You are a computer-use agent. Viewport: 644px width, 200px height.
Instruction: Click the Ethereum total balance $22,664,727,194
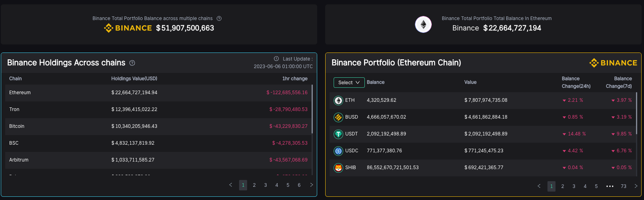point(512,28)
